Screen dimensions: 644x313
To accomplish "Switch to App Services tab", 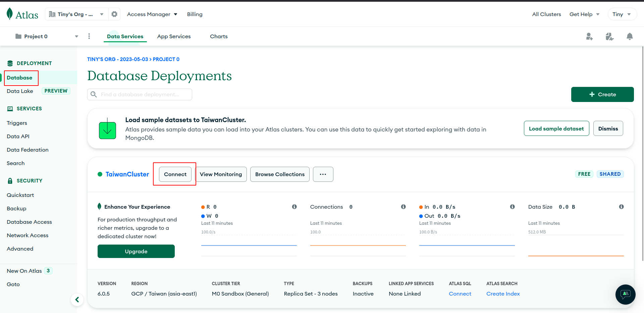I will (174, 36).
